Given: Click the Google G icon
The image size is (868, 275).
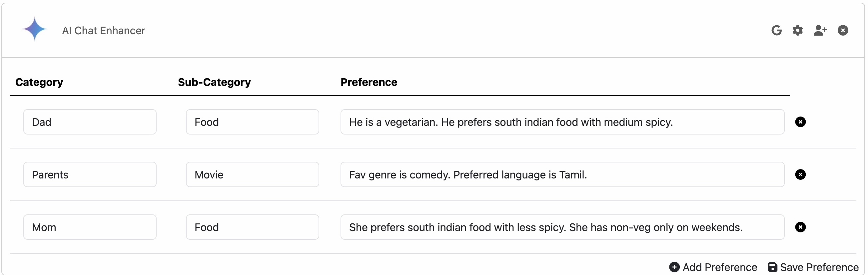Looking at the screenshot, I should pos(776,30).
